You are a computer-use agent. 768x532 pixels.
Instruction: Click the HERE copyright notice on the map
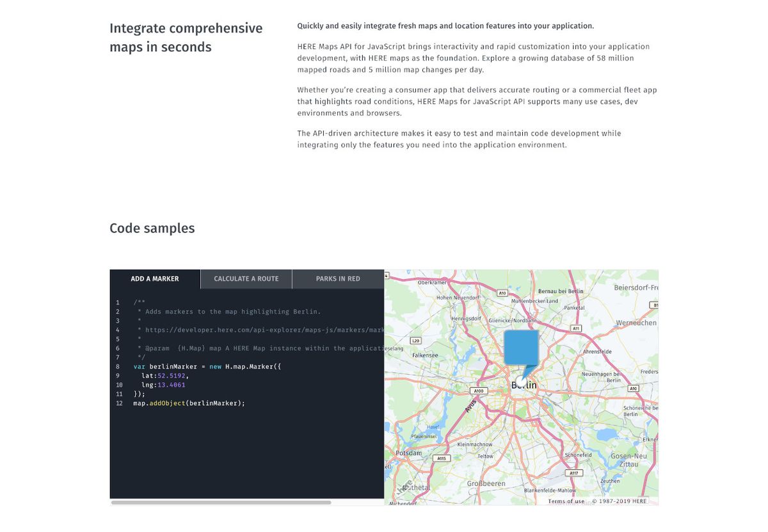pos(620,501)
